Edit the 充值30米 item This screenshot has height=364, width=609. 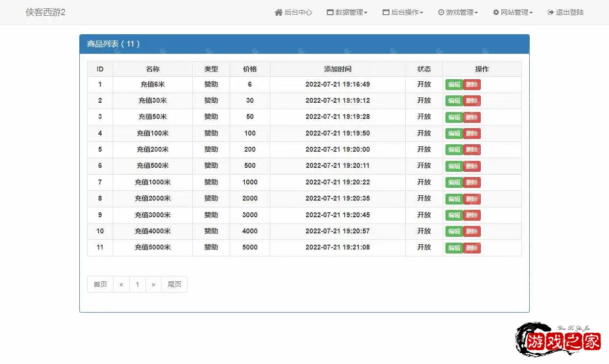[x=454, y=101]
